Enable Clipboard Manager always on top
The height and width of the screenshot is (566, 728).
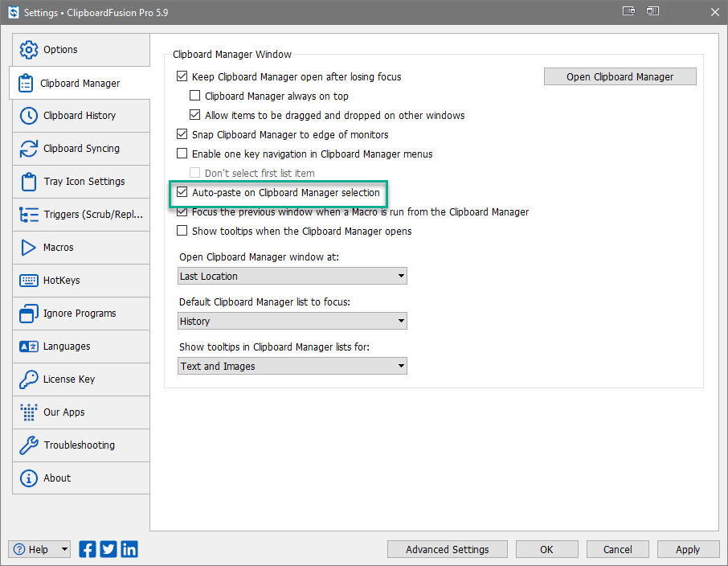(x=194, y=95)
